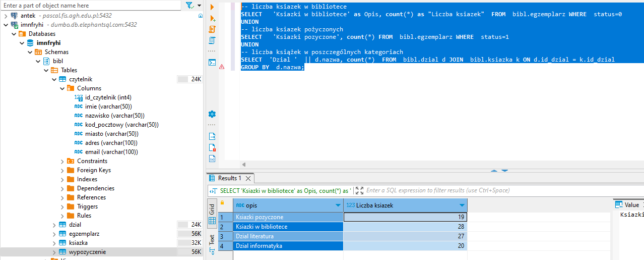
Task: Click the lock icon in results grid corner
Action: pyautogui.click(x=222, y=202)
